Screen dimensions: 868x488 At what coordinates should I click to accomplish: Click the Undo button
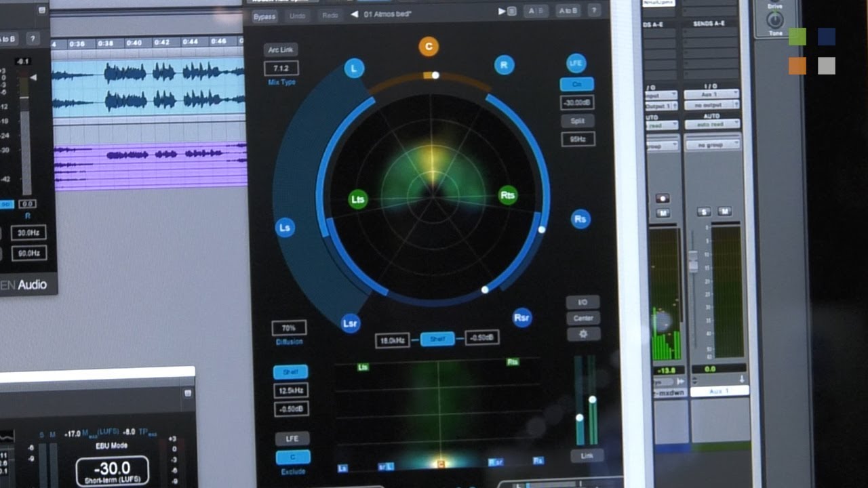click(x=297, y=16)
